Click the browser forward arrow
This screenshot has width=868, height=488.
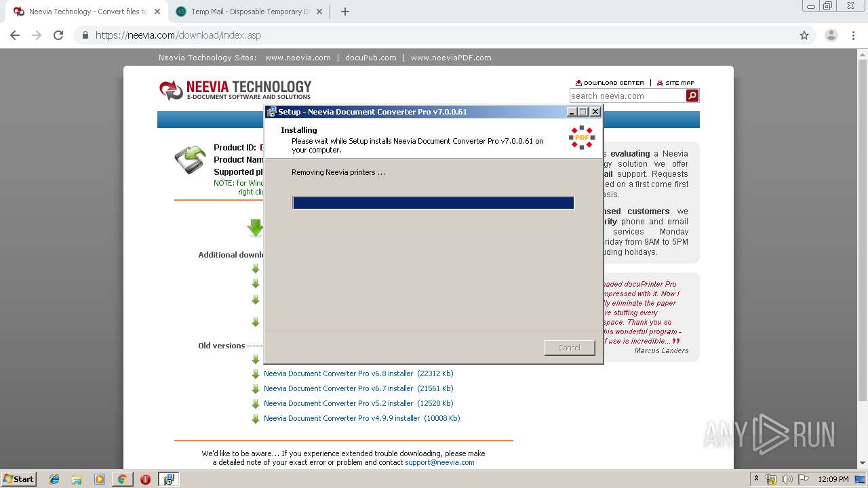click(37, 35)
